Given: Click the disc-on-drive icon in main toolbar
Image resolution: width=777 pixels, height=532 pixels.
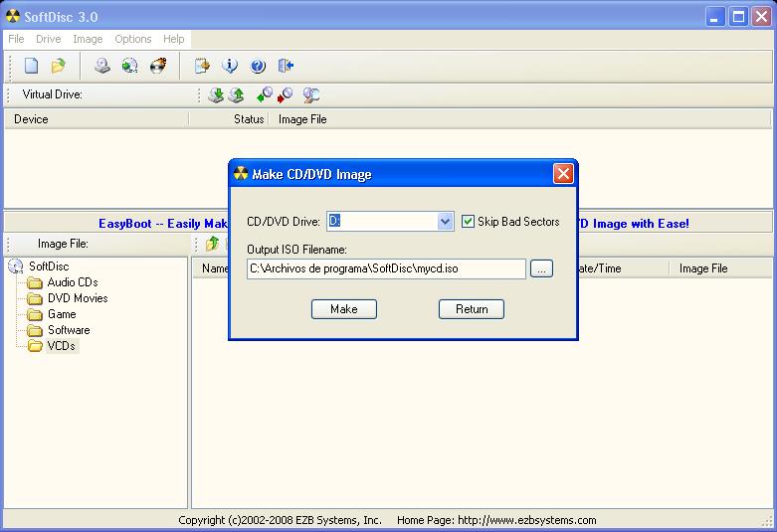Looking at the screenshot, I should click(102, 66).
